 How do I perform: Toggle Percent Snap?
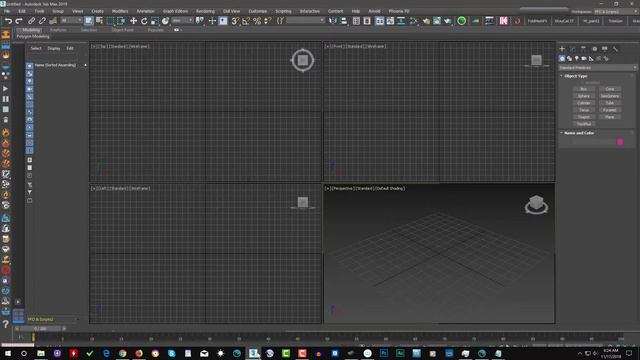click(x=257, y=21)
